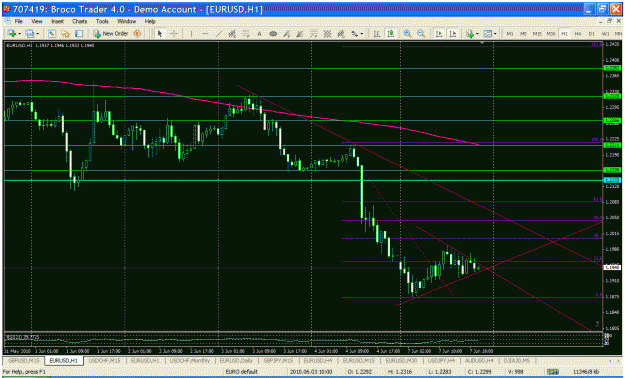Viewport: 625px width, 378px height.
Task: Open the View menu
Action: (x=37, y=21)
